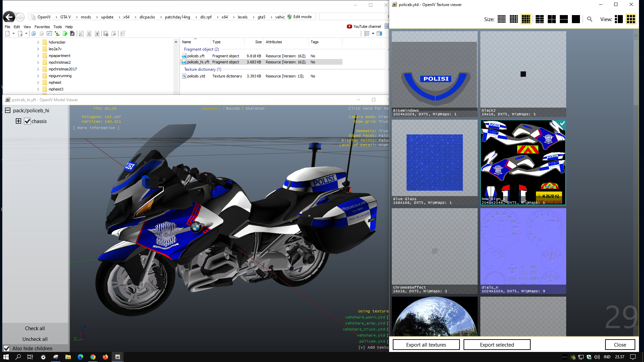Click the new file toolbar icon
Screen dimensions: 644x362
pyautogui.click(x=7, y=34)
